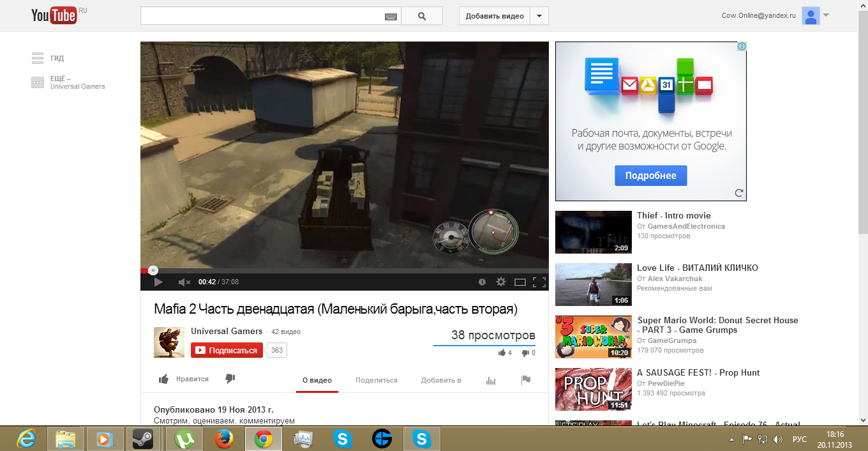Click the expand chevron above the progress bar
Viewport: 868px width, 451px height.
pos(344,261)
